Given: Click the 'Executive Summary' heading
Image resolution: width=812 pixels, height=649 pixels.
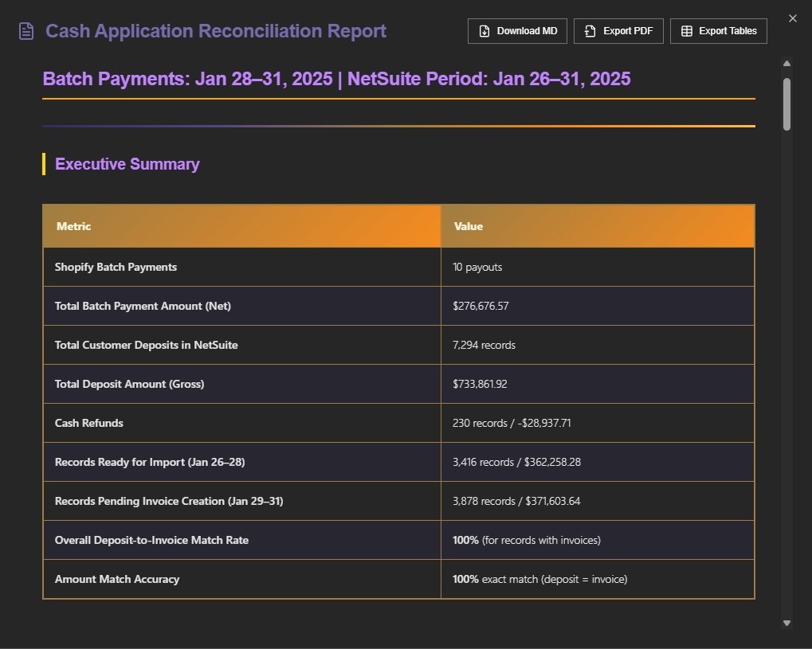Looking at the screenshot, I should coord(127,164).
